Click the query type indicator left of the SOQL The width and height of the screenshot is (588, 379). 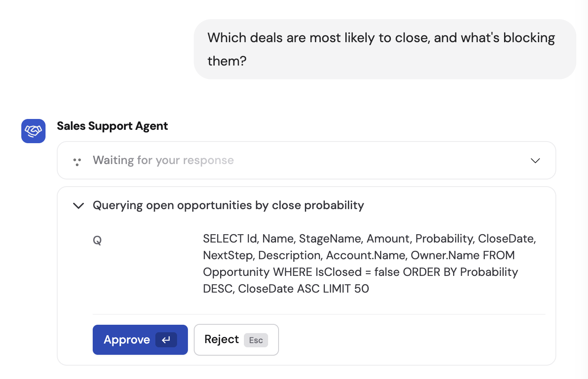(97, 240)
